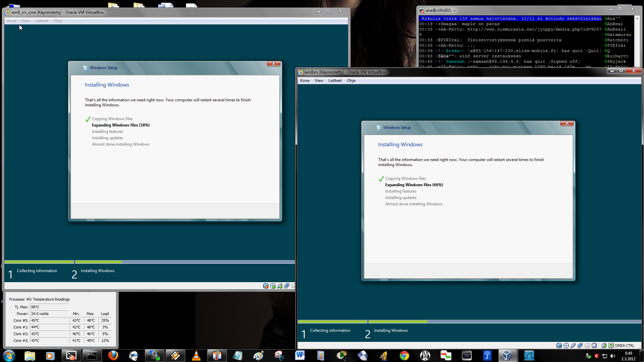Click optical disc icon in win8srv status bar

[566, 346]
